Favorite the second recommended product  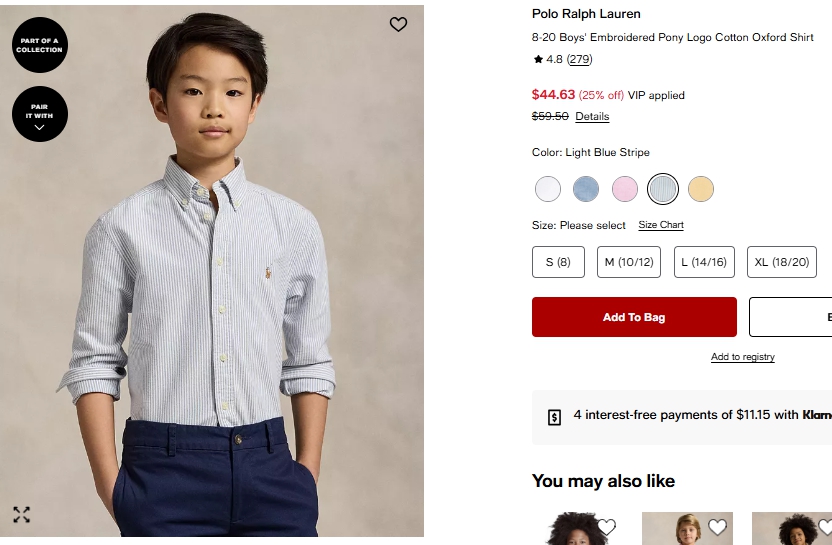point(717,527)
